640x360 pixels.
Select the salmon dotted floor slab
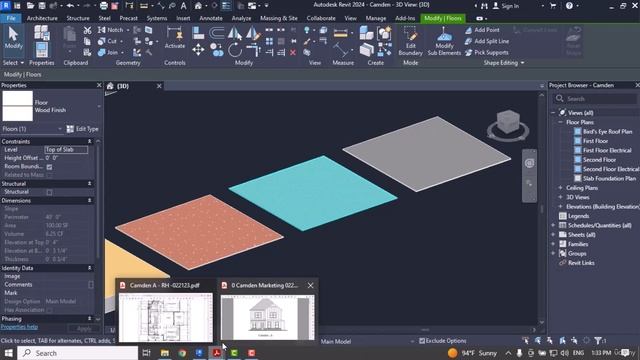[x=199, y=232]
